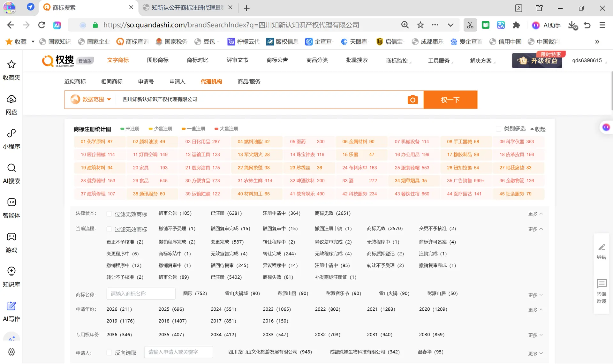613x364 pixels.
Task: Select the 申请人 search tab
Action: pos(177,81)
